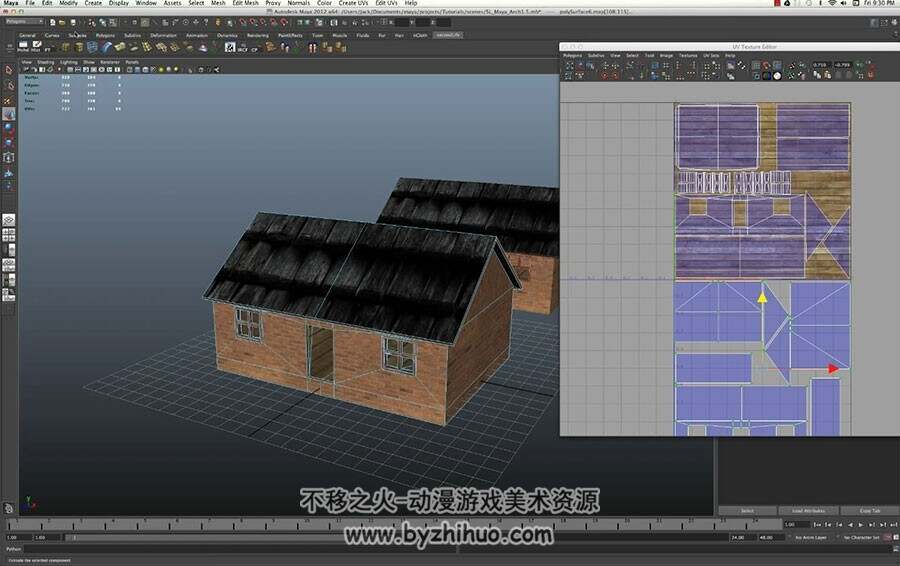The image size is (900, 566).
Task: Switch to the Polygons shelf tab
Action: click(x=105, y=35)
